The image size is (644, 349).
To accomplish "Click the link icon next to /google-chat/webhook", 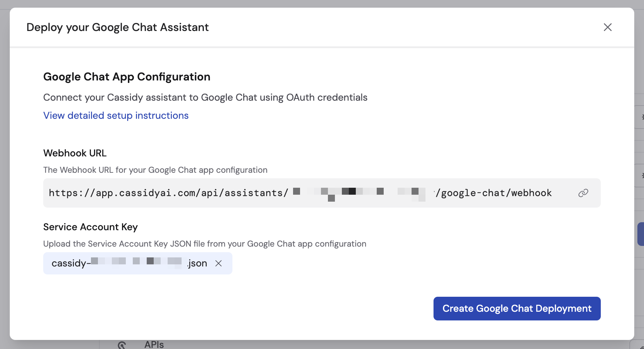I will 583,193.
